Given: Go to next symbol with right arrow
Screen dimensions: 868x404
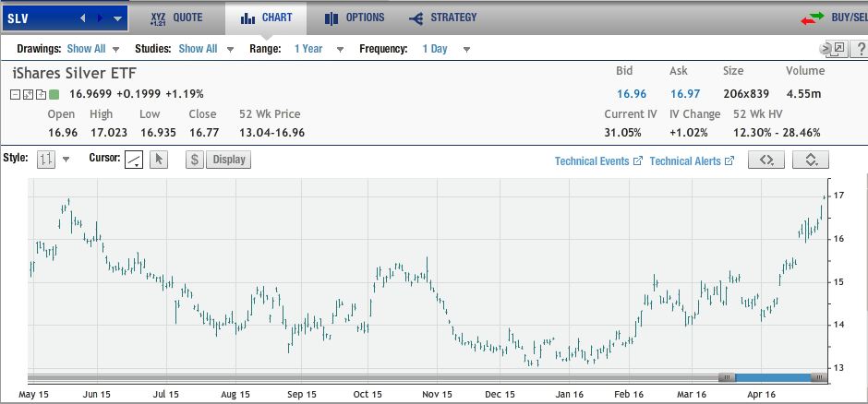Looking at the screenshot, I should click(x=100, y=18).
